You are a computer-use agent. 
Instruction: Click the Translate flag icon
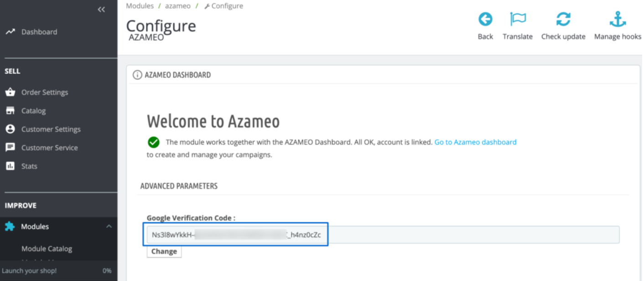pyautogui.click(x=518, y=20)
